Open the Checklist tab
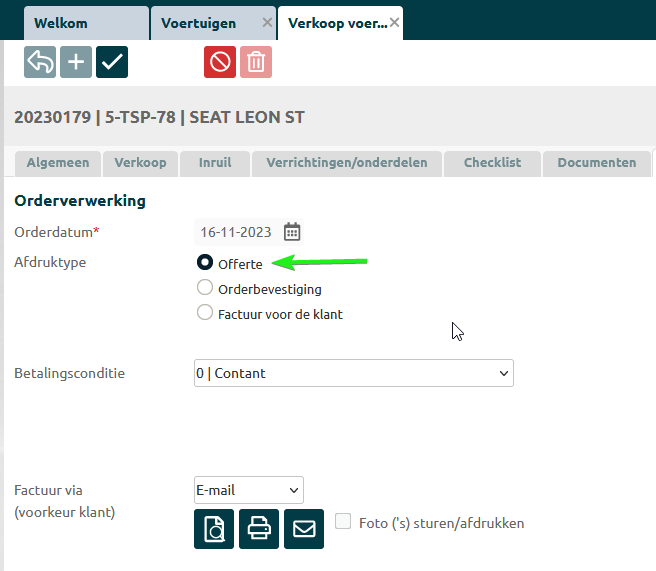656x571 pixels. [492, 163]
